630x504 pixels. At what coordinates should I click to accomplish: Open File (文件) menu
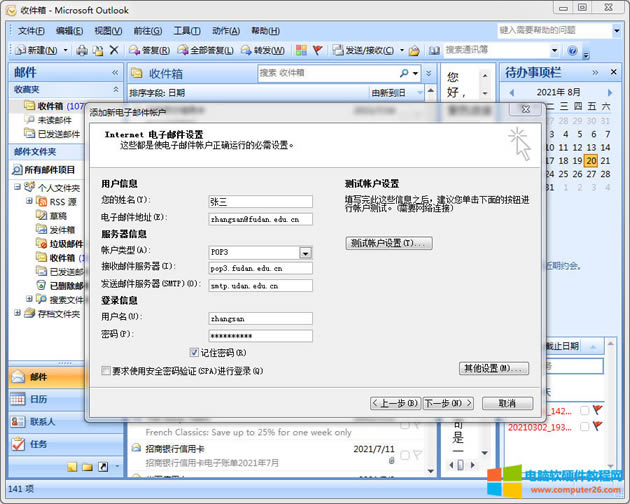click(x=31, y=31)
